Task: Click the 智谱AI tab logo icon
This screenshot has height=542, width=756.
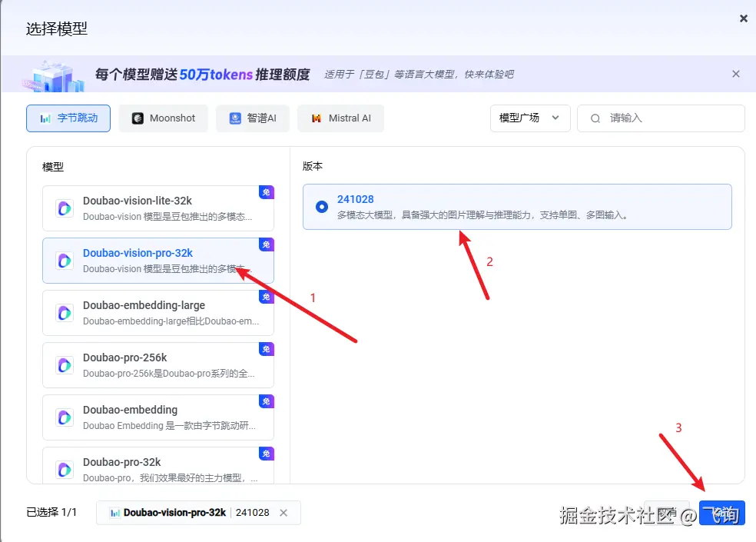Action: (235, 118)
